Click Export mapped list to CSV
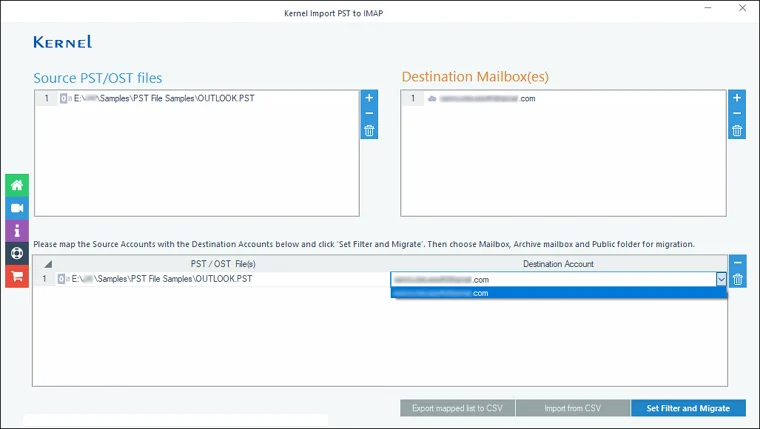The height and width of the screenshot is (429, 760). 457,408
